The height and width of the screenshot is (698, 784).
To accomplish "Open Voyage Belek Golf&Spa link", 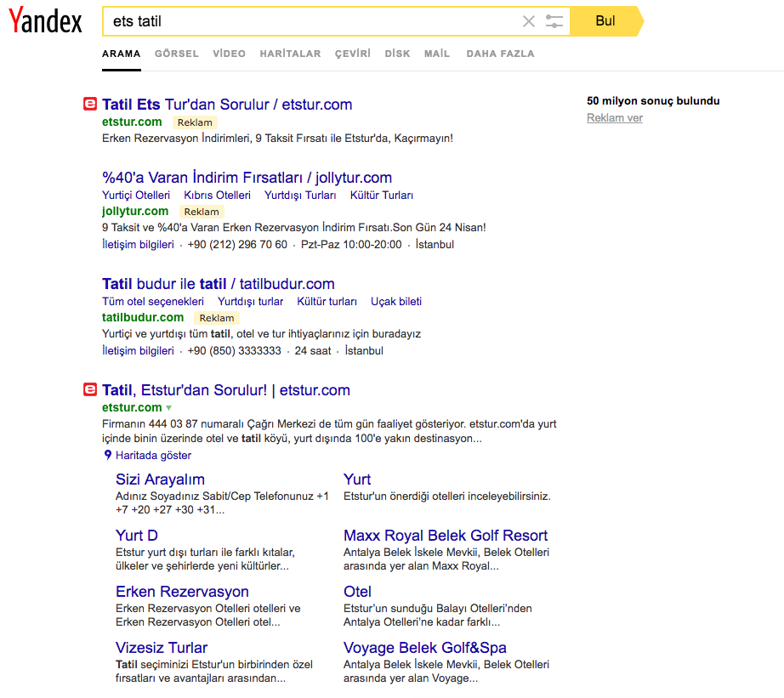I will [425, 648].
